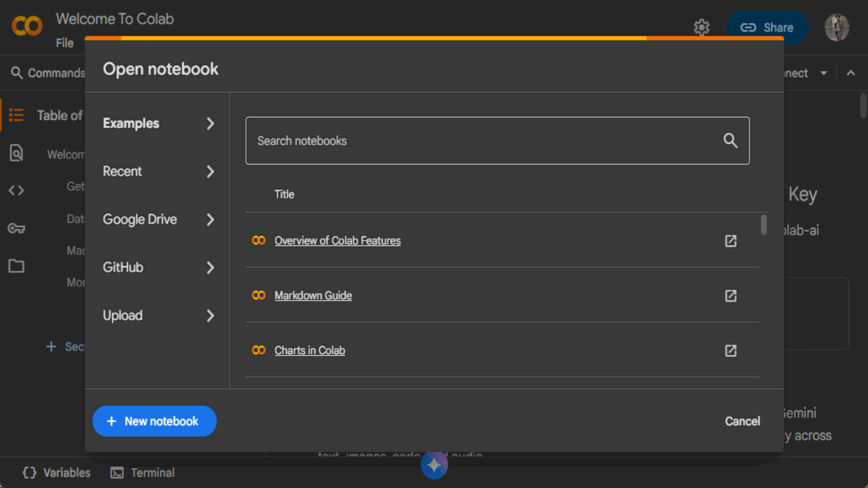Open the Gemini spark icon at bottom center

click(x=434, y=466)
